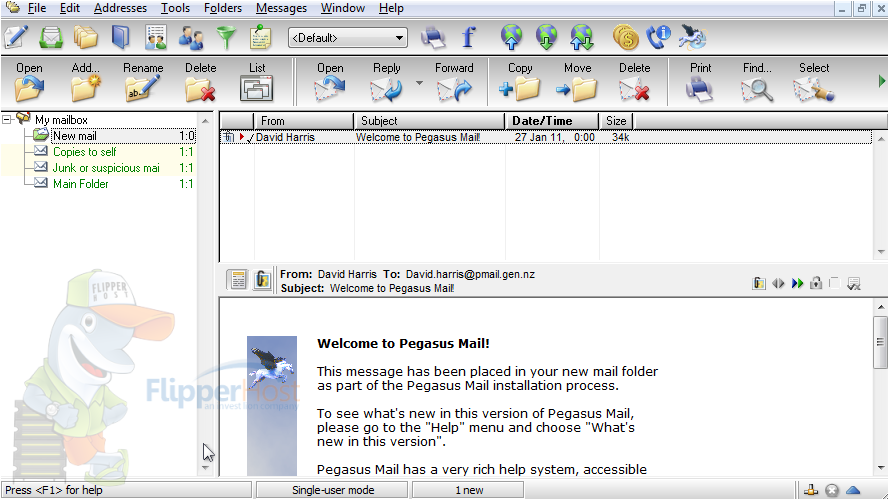Click the grey left-right arrows icon in preview
The height and width of the screenshot is (500, 889).
[x=778, y=283]
